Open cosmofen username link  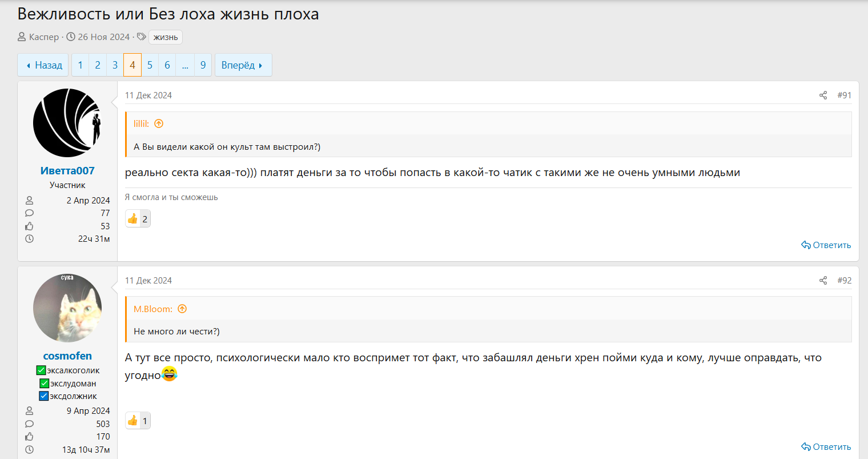67,356
